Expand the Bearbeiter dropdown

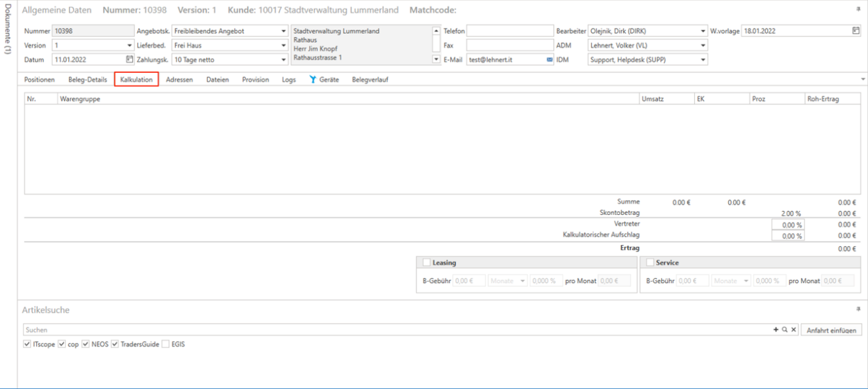tap(703, 31)
